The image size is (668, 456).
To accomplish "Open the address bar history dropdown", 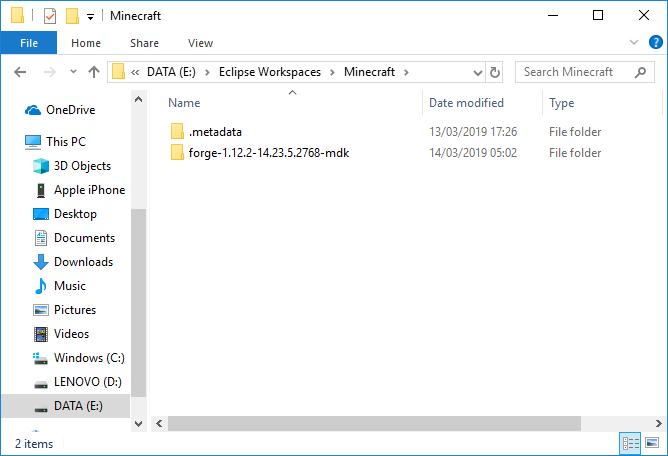I will (x=478, y=72).
